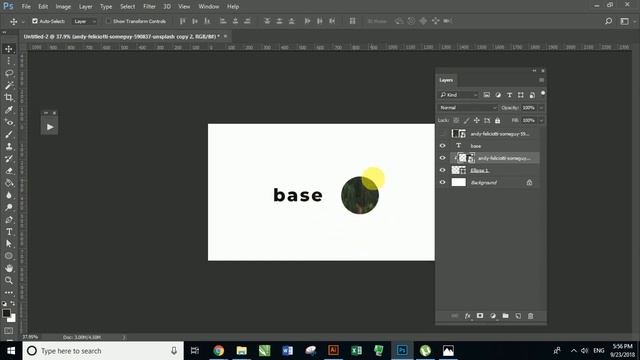Select the Move tool in the toolbox

pyautogui.click(x=9, y=49)
